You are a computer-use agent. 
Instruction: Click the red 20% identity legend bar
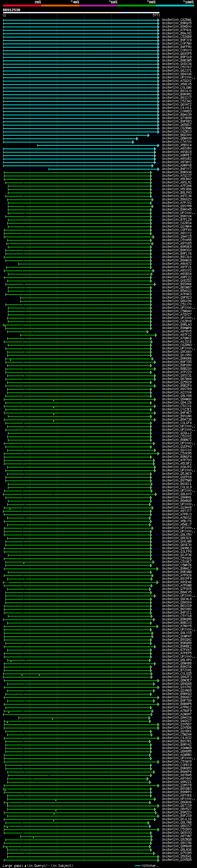click(x=22, y=6)
